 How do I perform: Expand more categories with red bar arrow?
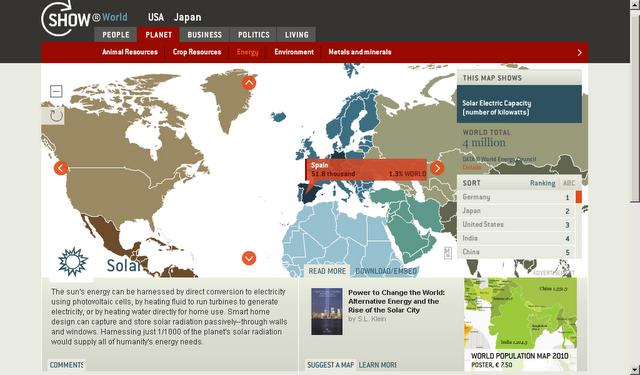point(580,52)
